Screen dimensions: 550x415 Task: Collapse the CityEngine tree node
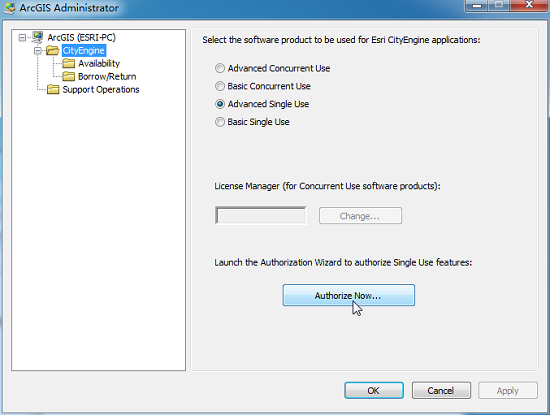pyautogui.click(x=38, y=51)
